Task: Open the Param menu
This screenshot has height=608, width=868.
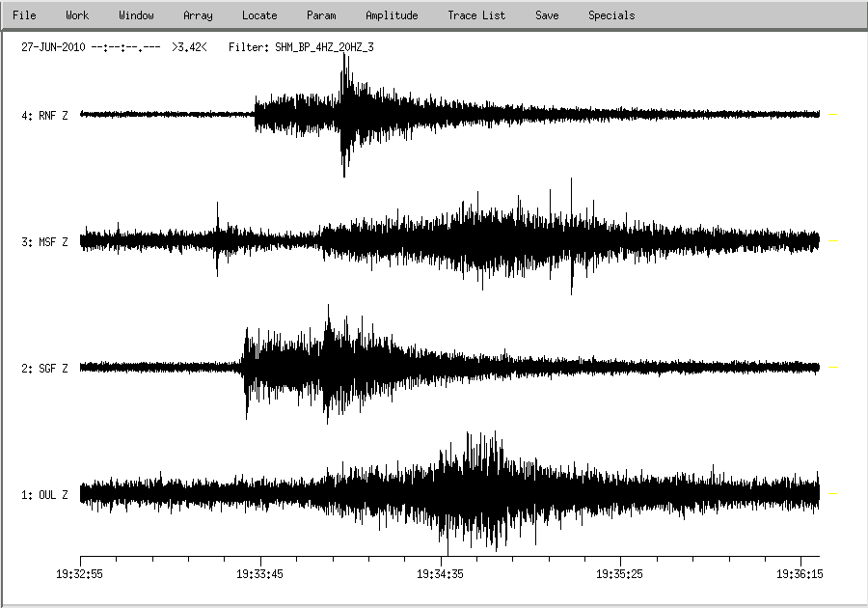Action: tap(321, 15)
